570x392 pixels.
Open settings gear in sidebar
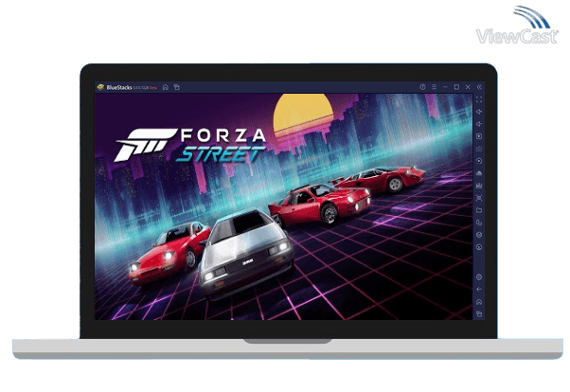point(479,277)
